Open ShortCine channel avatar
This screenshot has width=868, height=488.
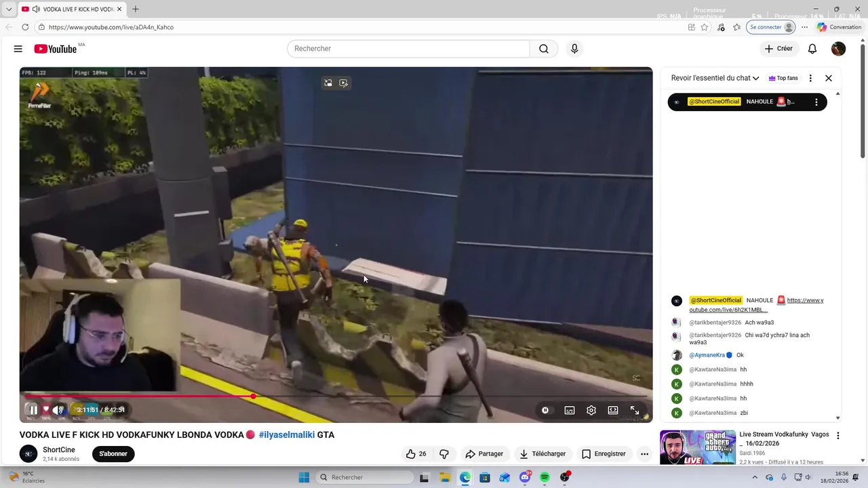[28, 453]
